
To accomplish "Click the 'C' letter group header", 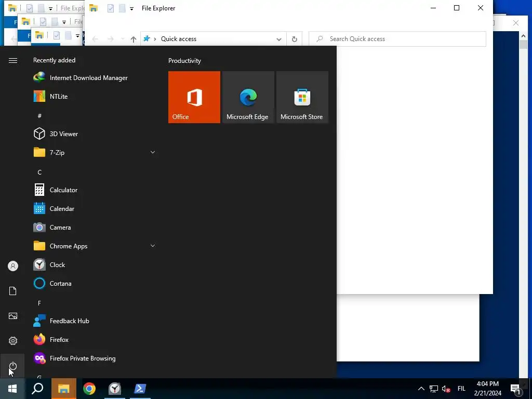I will [39, 172].
